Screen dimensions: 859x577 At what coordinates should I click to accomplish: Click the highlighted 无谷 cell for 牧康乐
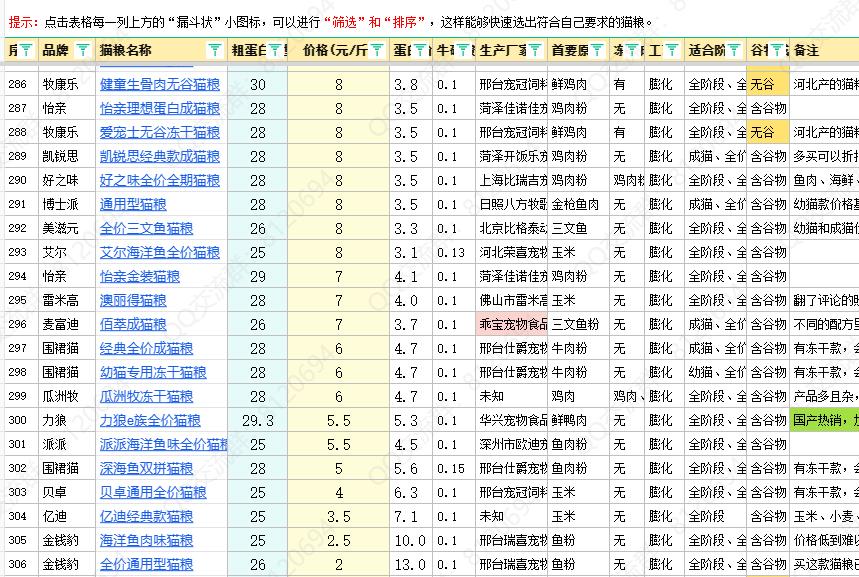coord(766,84)
